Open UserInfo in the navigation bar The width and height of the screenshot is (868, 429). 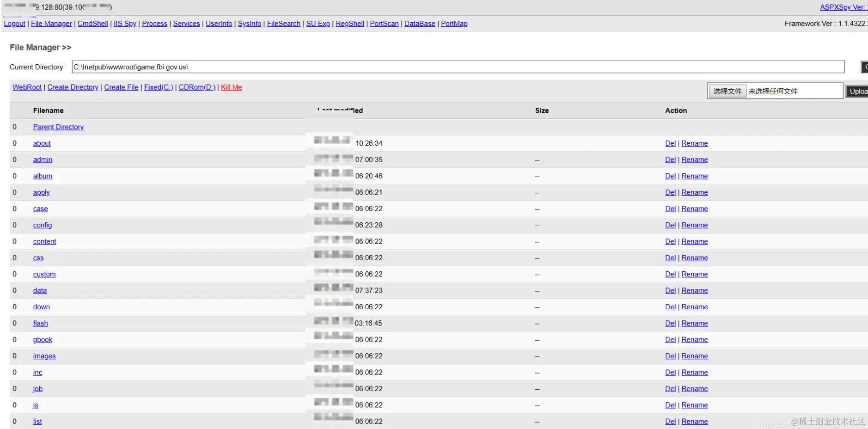point(219,24)
